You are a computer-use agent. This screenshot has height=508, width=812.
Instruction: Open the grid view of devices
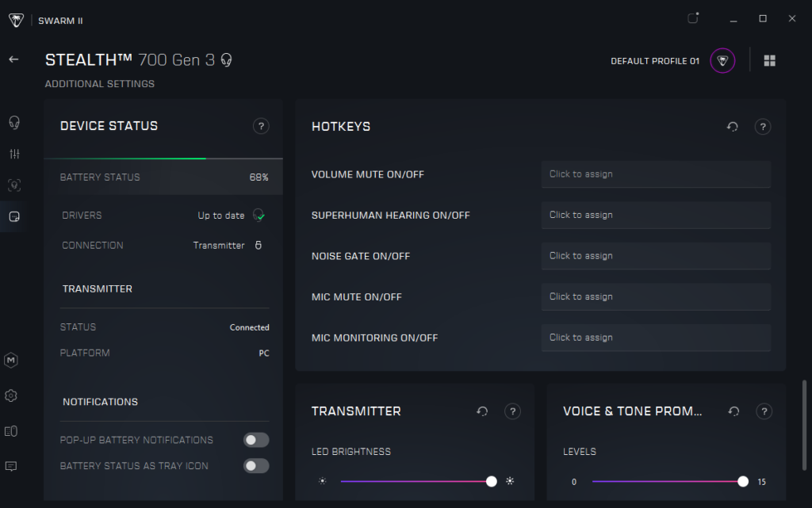(x=769, y=61)
